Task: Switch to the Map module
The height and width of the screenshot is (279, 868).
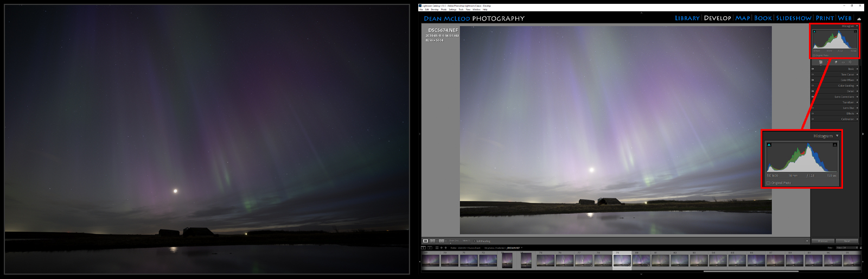Action: point(743,18)
